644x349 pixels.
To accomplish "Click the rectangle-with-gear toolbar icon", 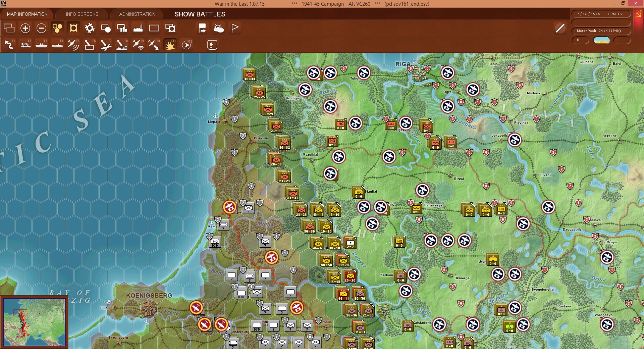I will pyautogui.click(x=170, y=28).
